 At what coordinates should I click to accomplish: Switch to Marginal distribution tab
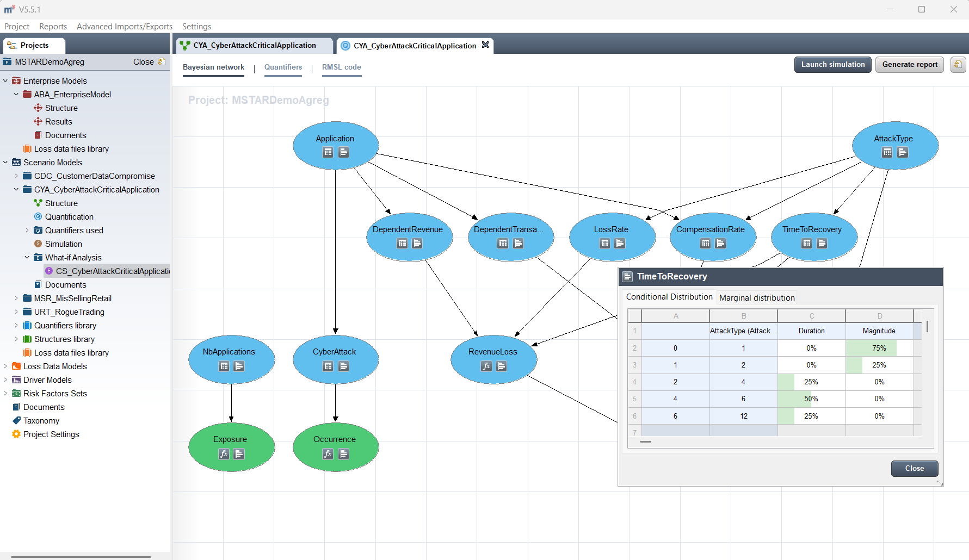pos(757,298)
